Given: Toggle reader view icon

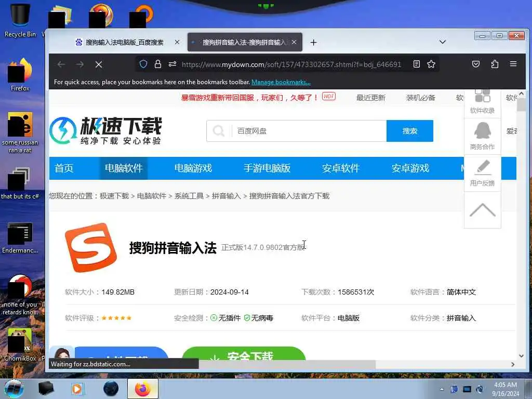Looking at the screenshot, I should click(417, 64).
